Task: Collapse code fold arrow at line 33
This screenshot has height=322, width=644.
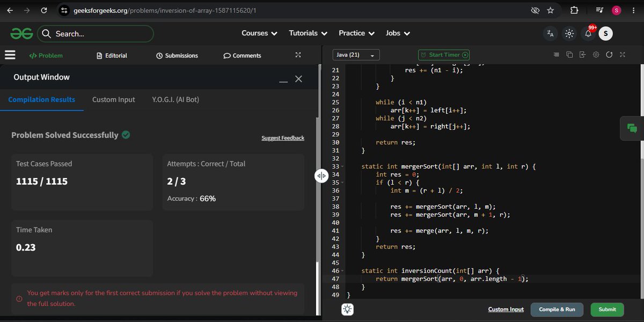Action: tap(342, 167)
